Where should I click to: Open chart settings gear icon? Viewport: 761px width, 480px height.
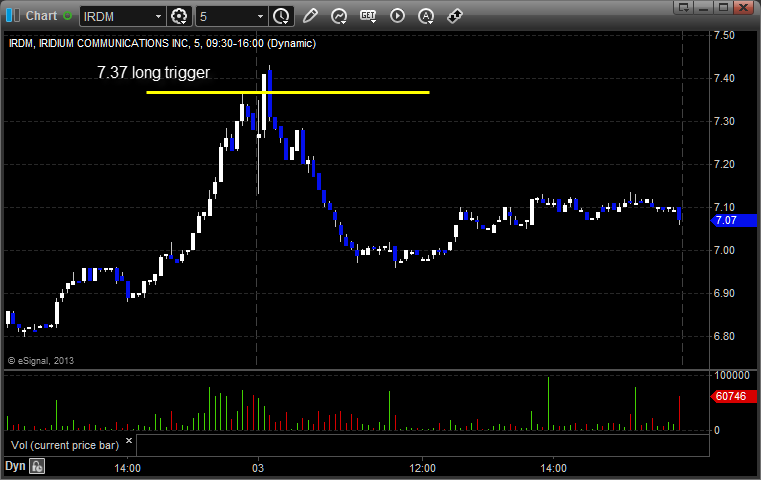(x=179, y=17)
